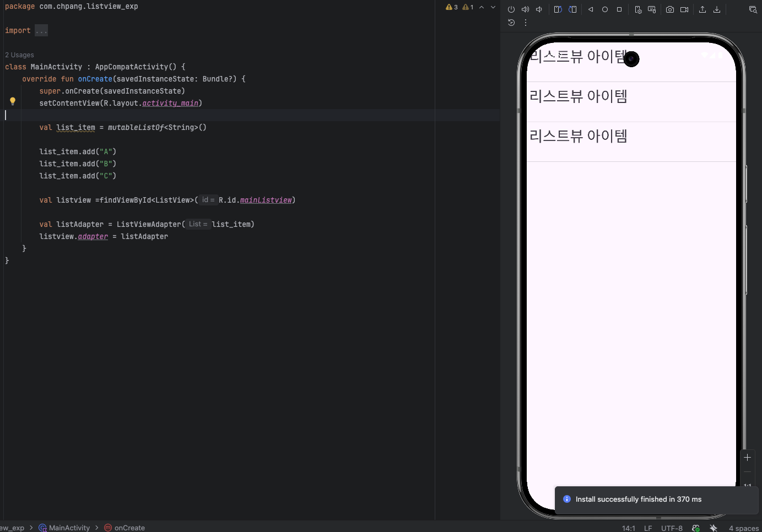Toggle inspection highlighting in the status bar

714,528
